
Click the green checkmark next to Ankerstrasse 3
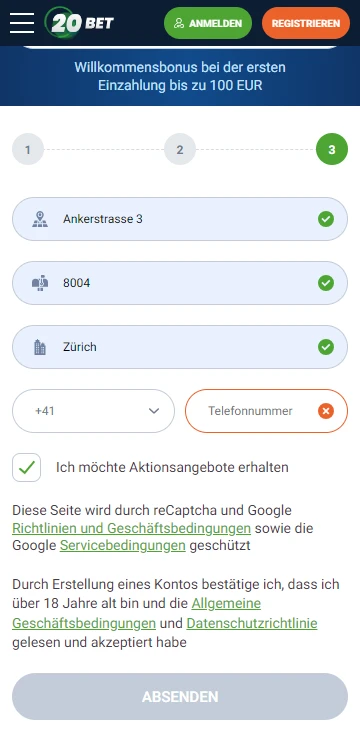click(326, 219)
